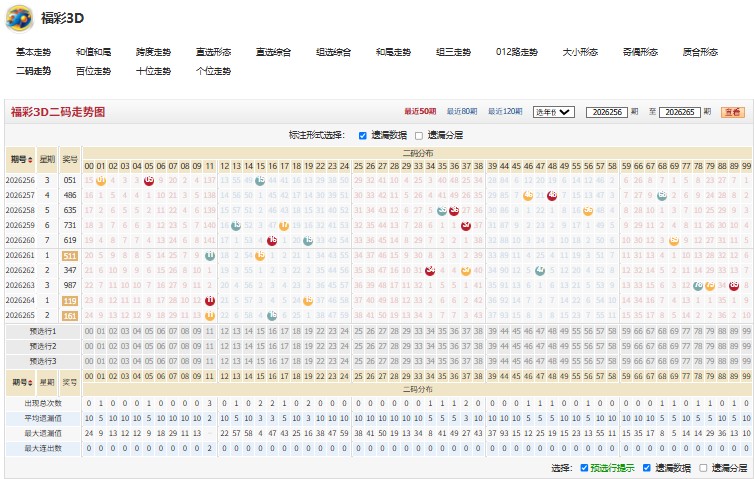Click orange ball 56 in row 2026258

[x=588, y=211]
